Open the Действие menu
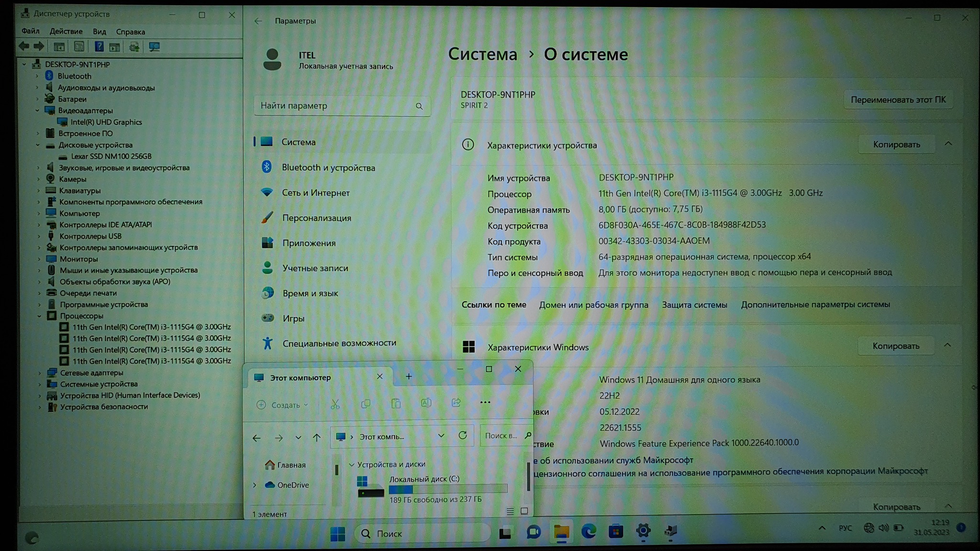Image resolution: width=980 pixels, height=551 pixels. click(66, 32)
